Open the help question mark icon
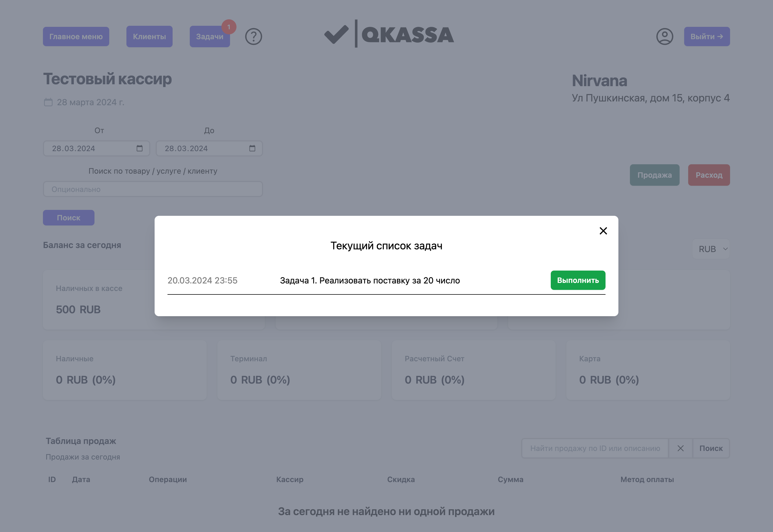773x532 pixels. [x=253, y=37]
